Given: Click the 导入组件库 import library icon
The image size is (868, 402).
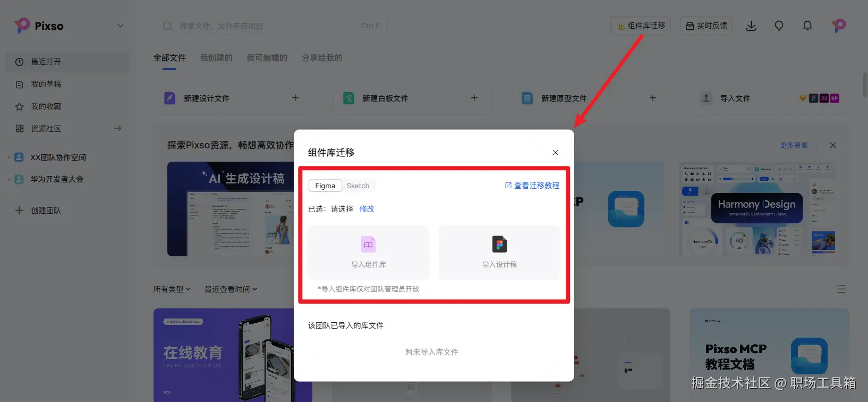Looking at the screenshot, I should click(x=368, y=244).
